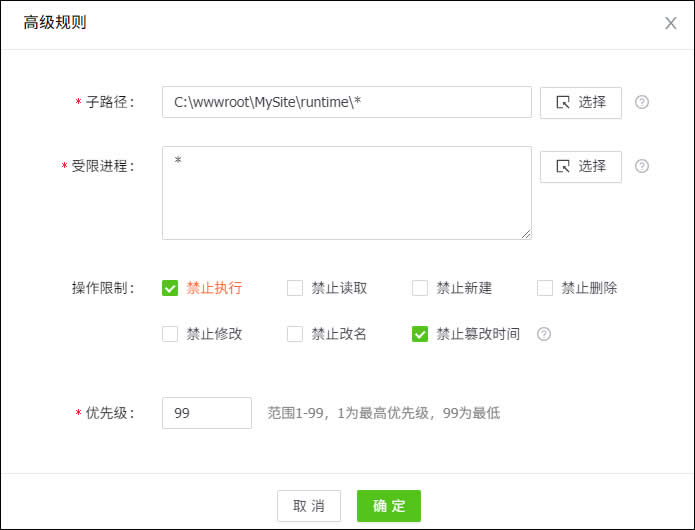The height and width of the screenshot is (530, 695).
Task: Click 选择 button for 受限进程
Action: click(x=580, y=166)
